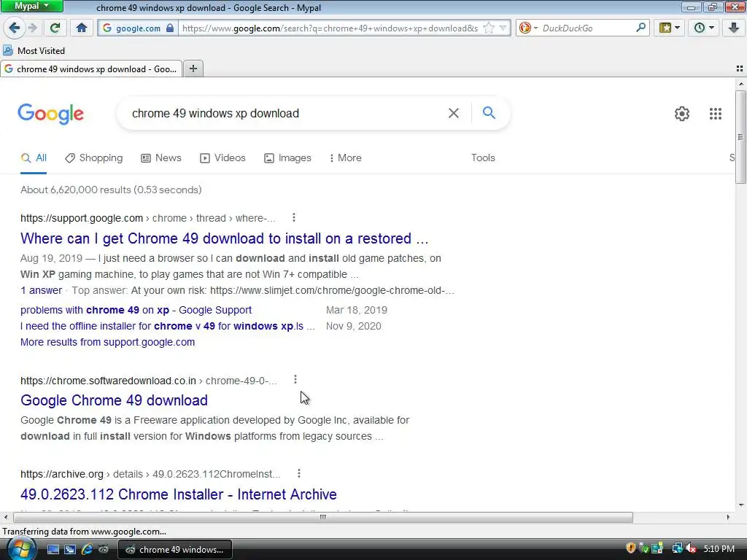Image resolution: width=747 pixels, height=560 pixels.
Task: Go back with the browser back arrow
Action: pyautogui.click(x=15, y=28)
